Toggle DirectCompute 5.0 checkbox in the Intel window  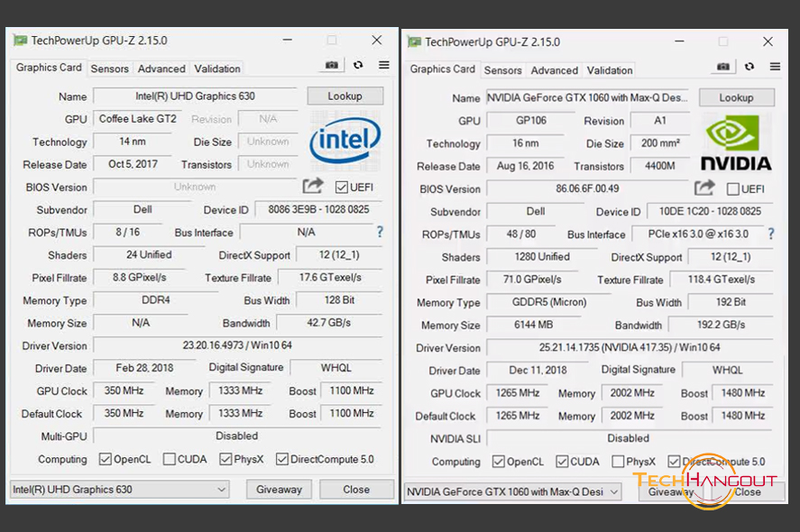(282, 459)
